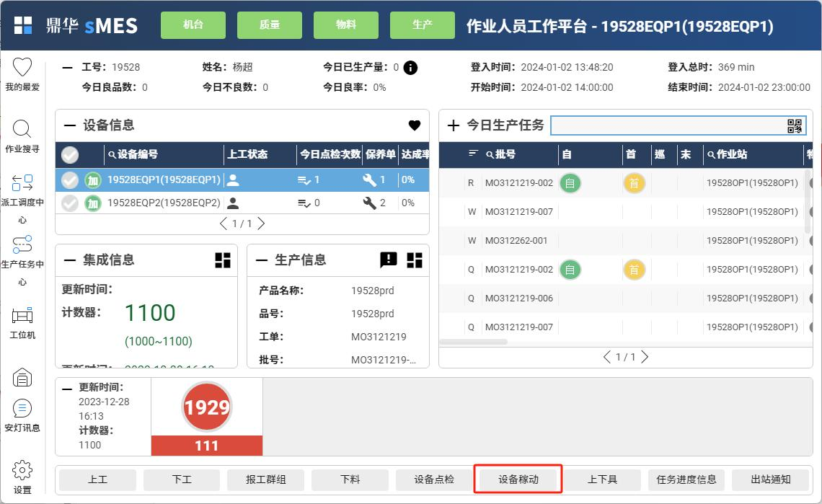Click the 设备点检 button
The width and height of the screenshot is (822, 504).
tap(434, 479)
